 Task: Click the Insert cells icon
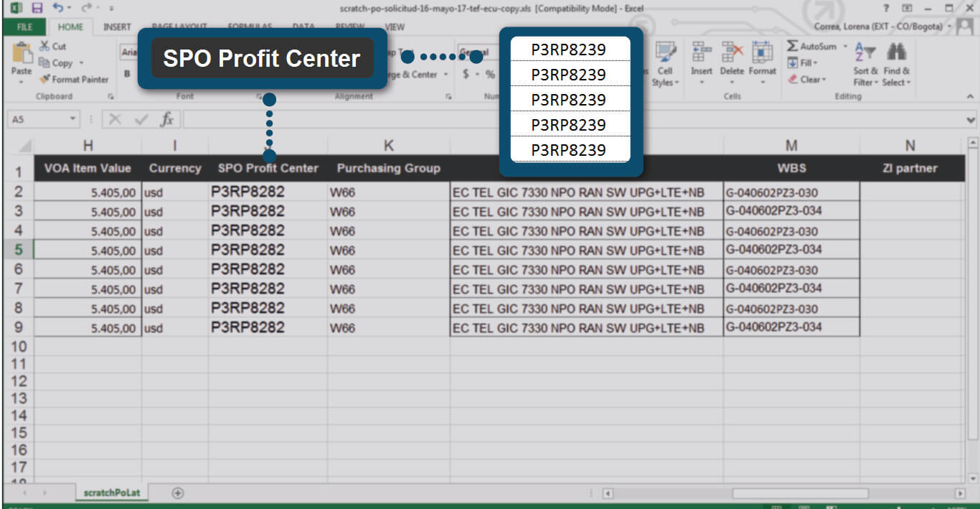701,55
